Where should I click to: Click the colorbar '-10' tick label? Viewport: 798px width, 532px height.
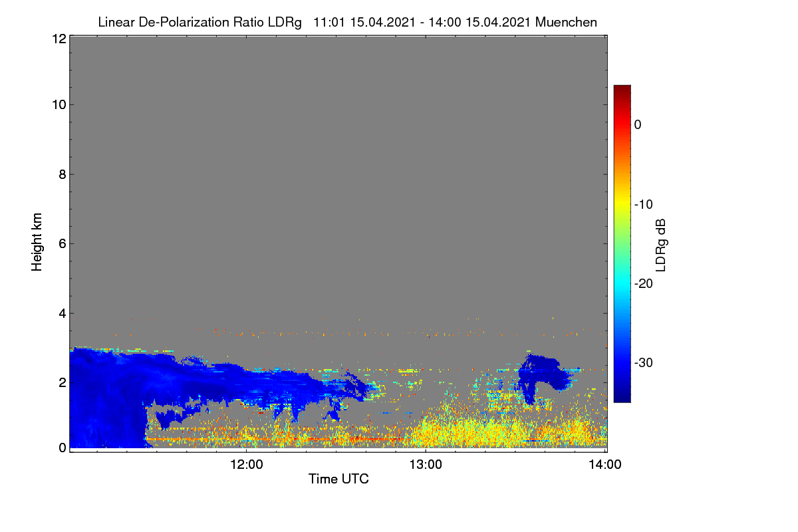click(x=643, y=204)
